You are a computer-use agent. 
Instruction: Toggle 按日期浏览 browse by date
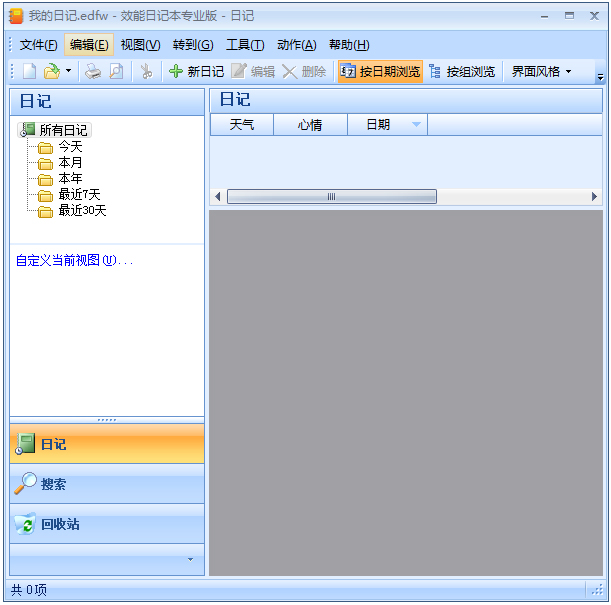pos(380,71)
